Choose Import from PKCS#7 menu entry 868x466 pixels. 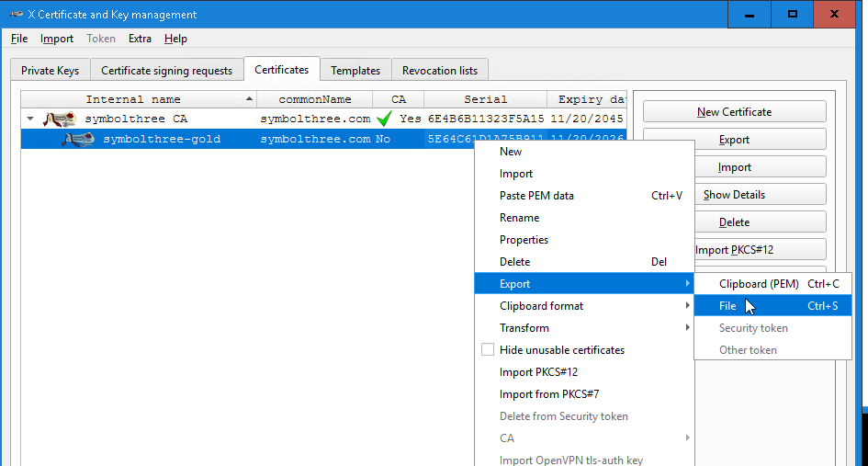(x=548, y=394)
